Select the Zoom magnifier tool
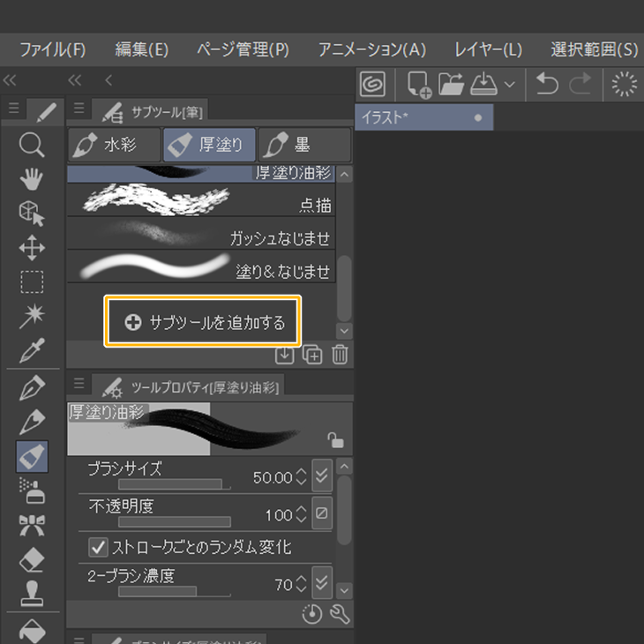 [32, 146]
